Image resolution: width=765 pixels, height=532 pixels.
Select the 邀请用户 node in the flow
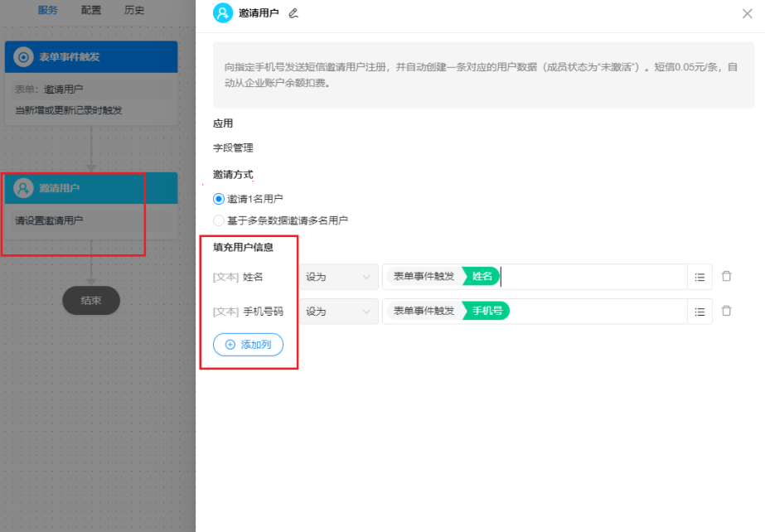91,188
